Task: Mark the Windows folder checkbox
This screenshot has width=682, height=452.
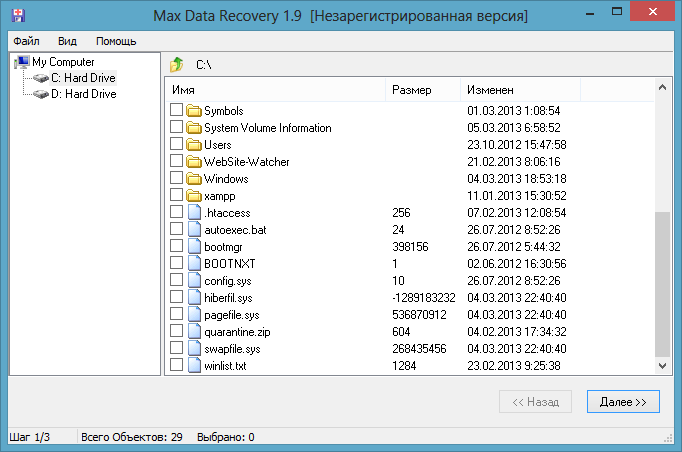Action: [x=176, y=177]
